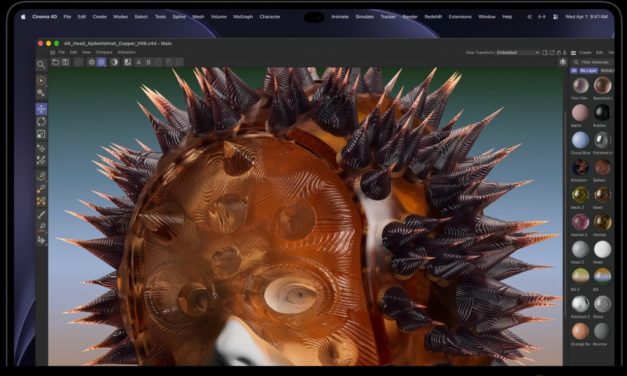Select the Shine gray material sphere
Image resolution: width=627 pixels, height=376 pixels.
602,304
